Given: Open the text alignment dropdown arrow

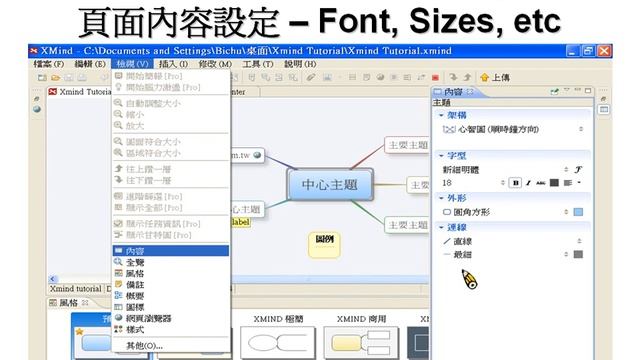Looking at the screenshot, I should click(579, 183).
